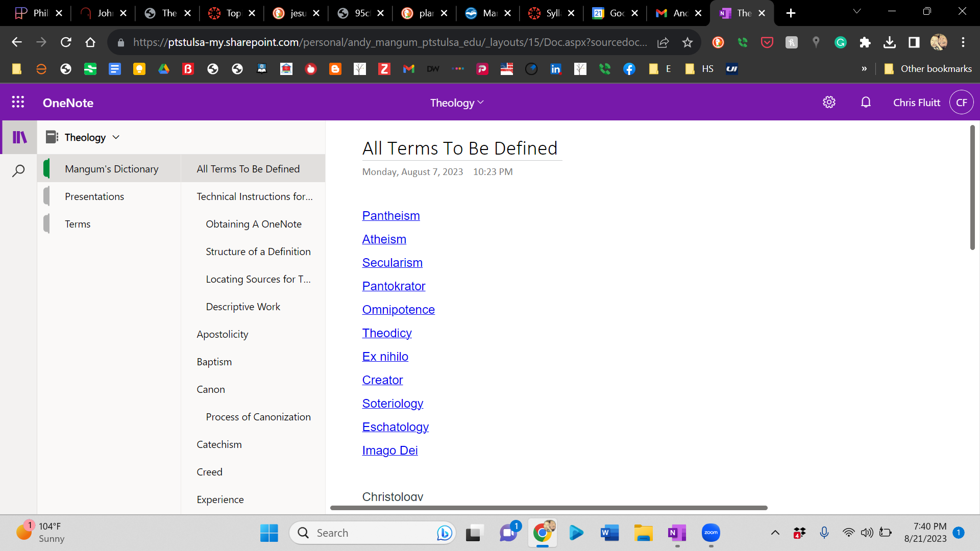Select the Presentations section
Viewport: 980px width, 551px height.
pos(94,196)
